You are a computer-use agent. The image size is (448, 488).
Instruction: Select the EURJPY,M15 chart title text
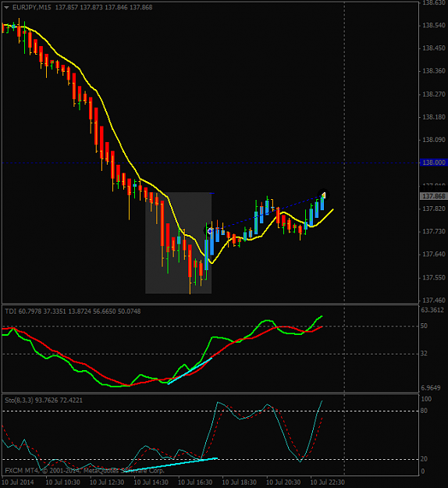tap(32, 8)
